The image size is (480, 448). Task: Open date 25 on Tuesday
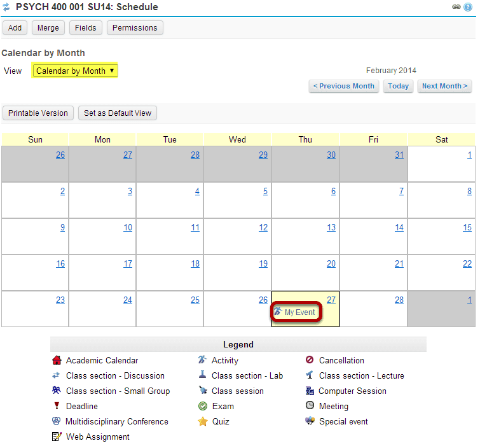(x=195, y=300)
